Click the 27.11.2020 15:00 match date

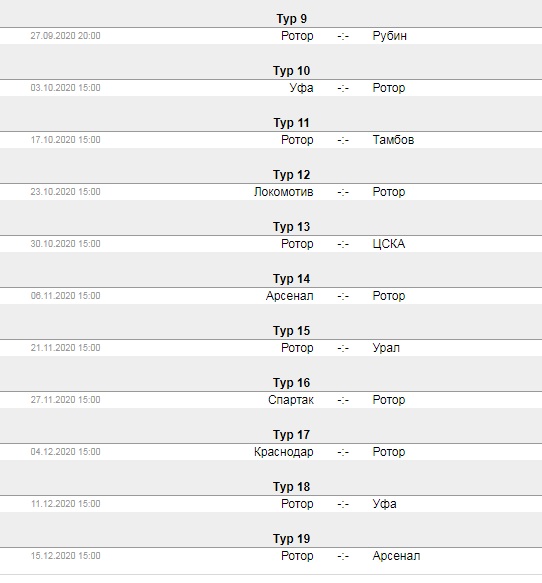[65, 400]
